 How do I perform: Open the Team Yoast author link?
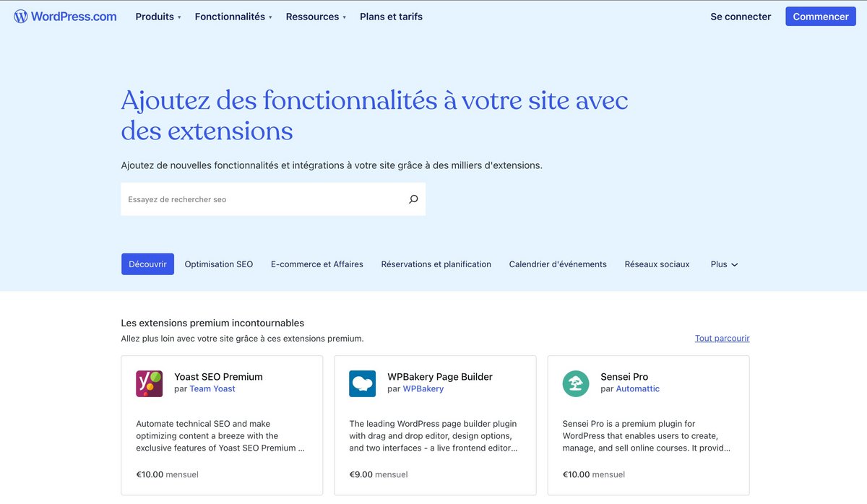point(212,388)
